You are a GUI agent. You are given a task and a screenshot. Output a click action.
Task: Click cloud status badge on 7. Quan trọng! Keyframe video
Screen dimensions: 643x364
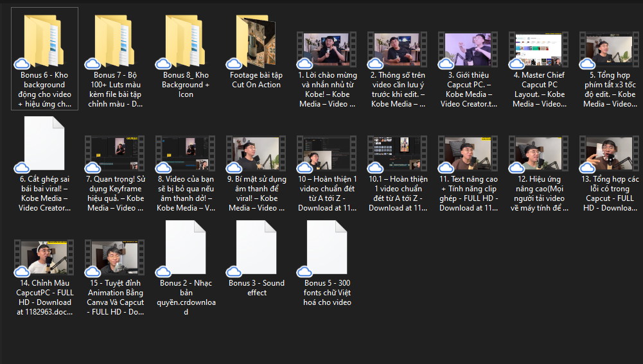coord(92,168)
